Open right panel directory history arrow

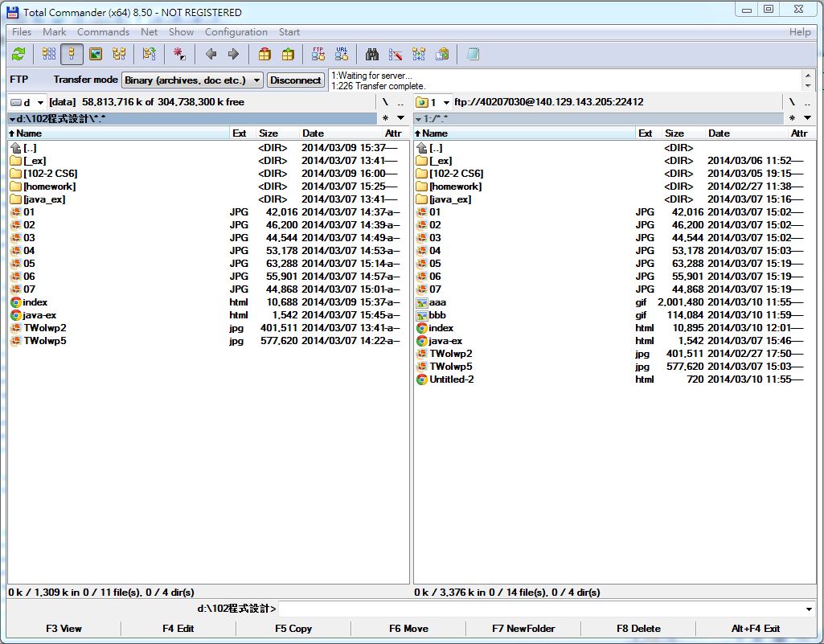(807, 118)
